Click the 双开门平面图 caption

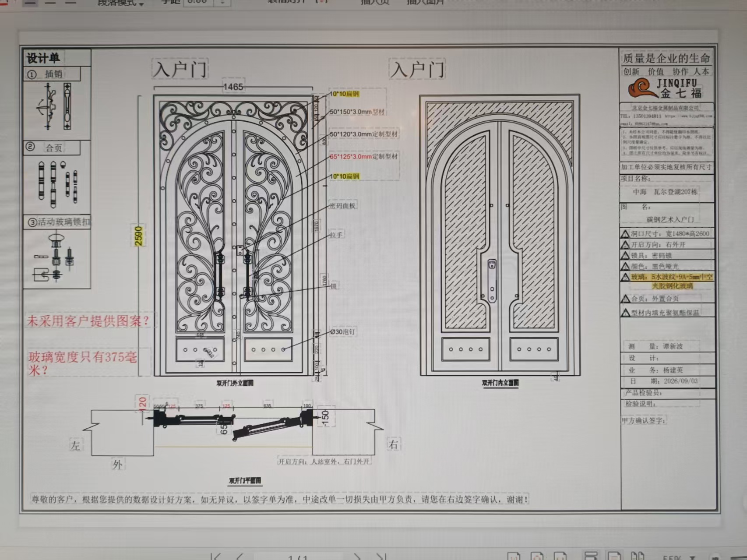pyautogui.click(x=245, y=480)
